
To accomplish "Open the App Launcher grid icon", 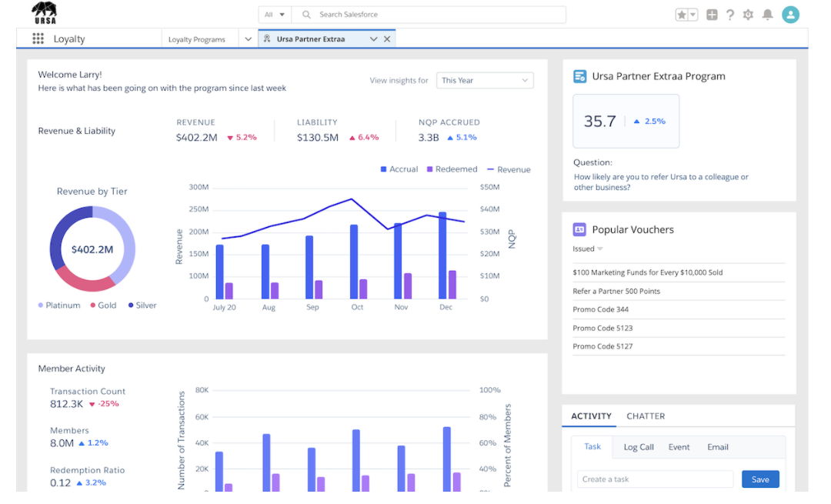I will [x=38, y=39].
